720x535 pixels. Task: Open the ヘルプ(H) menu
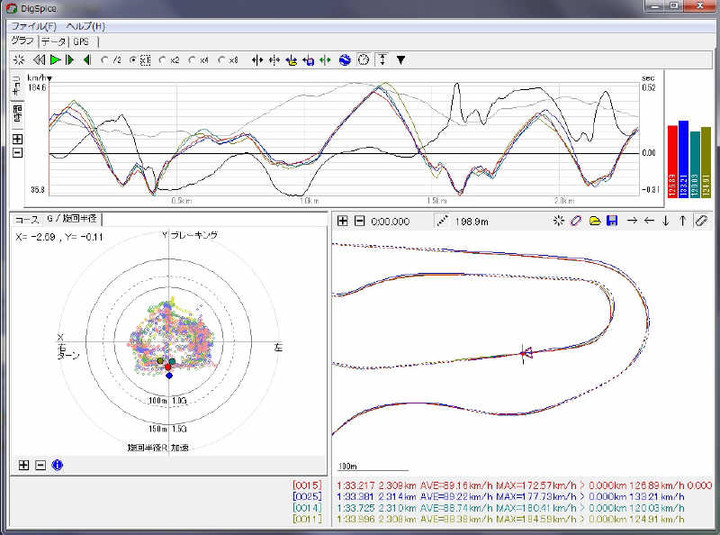coord(85,27)
